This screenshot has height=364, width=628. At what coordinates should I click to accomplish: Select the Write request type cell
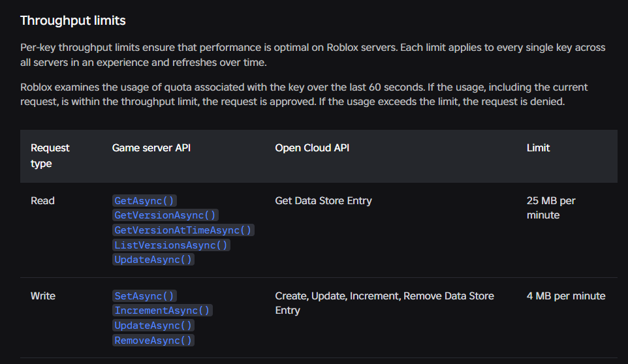tap(43, 296)
